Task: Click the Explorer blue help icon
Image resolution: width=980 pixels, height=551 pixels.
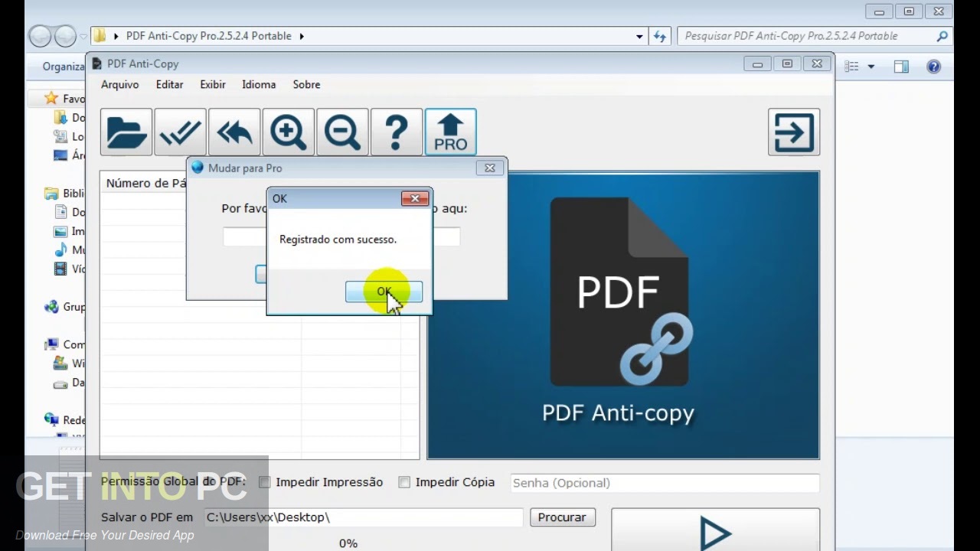Action: tap(934, 67)
